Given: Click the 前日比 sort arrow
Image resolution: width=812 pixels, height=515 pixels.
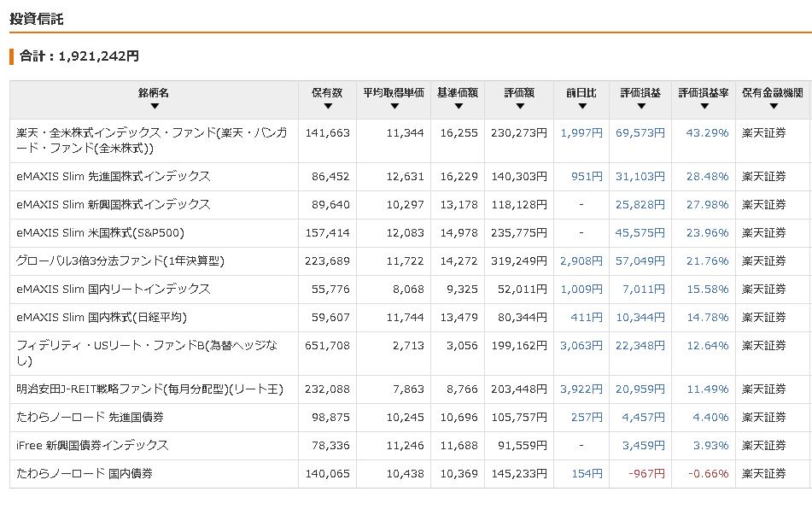Looking at the screenshot, I should (x=582, y=106).
